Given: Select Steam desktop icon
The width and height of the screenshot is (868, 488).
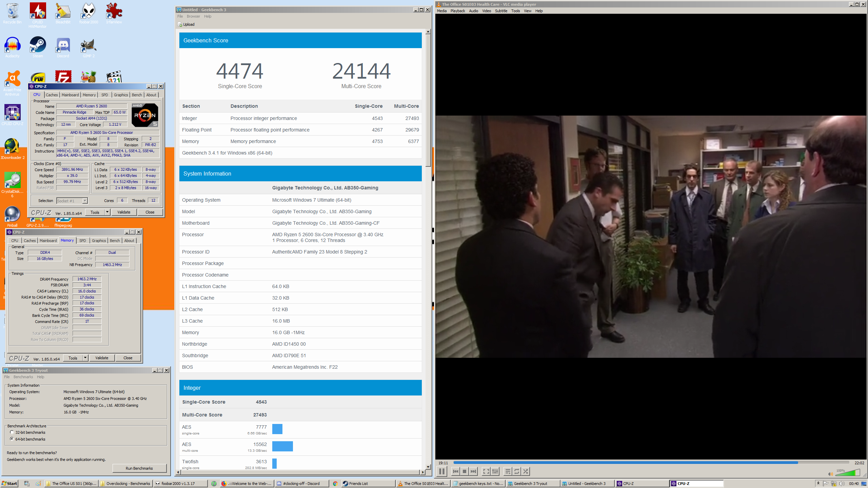Looking at the screenshot, I should click(x=38, y=47).
